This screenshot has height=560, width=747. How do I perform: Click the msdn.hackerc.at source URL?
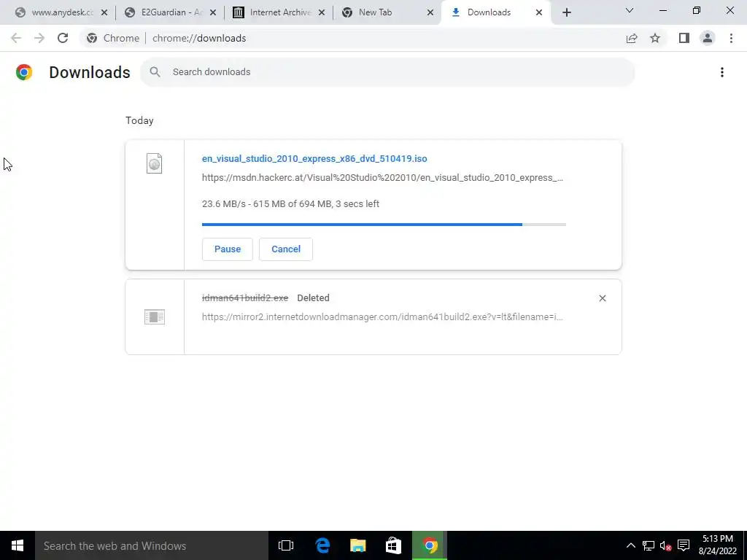tap(382, 178)
